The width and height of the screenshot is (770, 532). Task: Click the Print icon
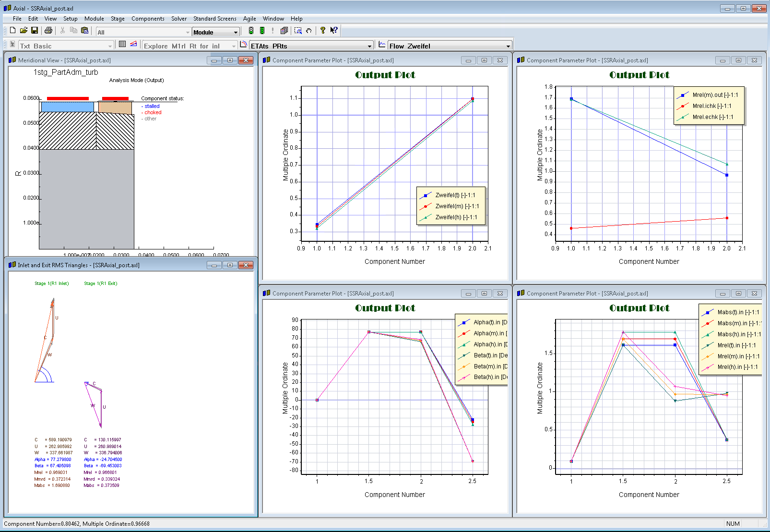48,31
